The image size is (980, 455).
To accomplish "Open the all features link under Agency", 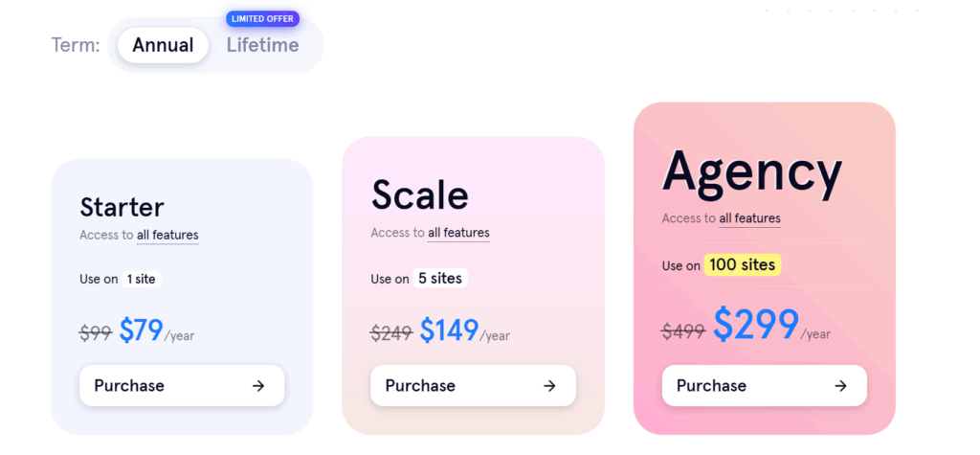I will point(750,218).
